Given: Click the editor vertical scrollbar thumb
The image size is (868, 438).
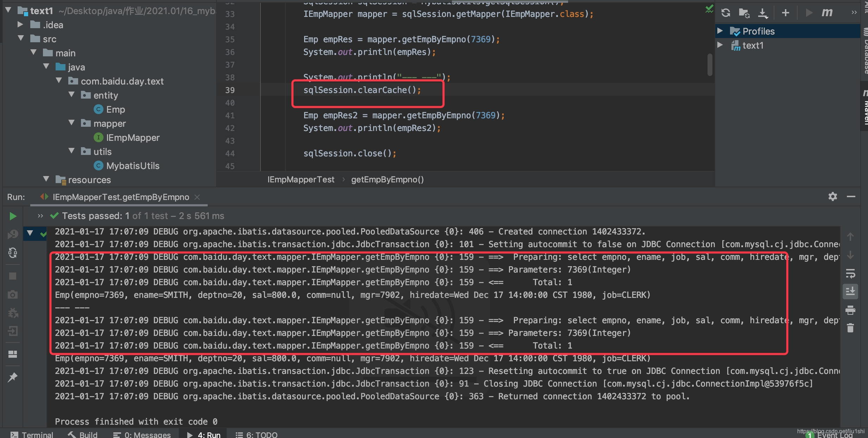Looking at the screenshot, I should 710,64.
